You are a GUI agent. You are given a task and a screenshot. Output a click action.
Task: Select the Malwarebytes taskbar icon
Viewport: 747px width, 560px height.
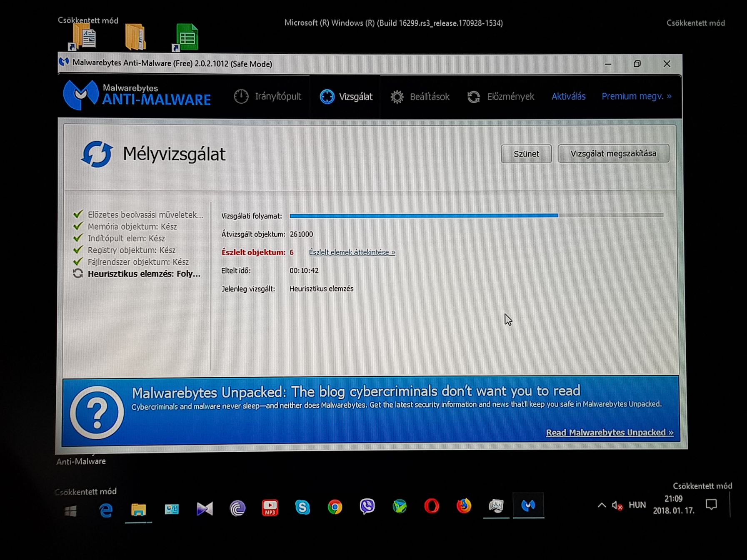[x=528, y=505]
